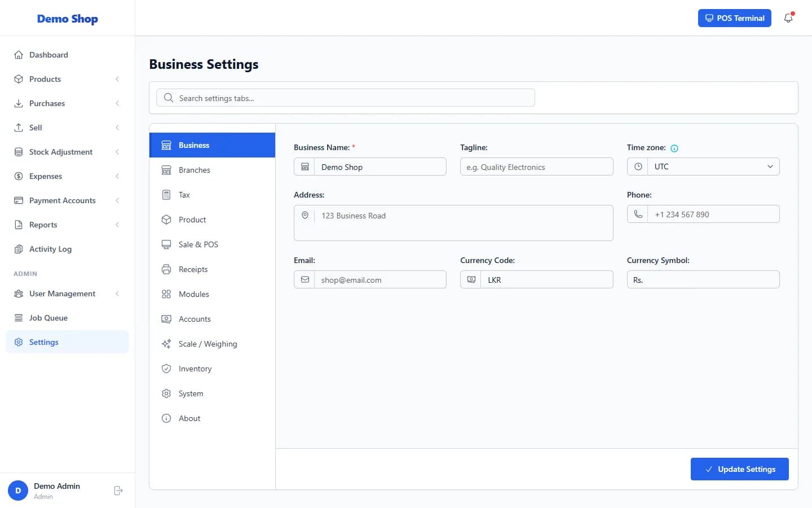The width and height of the screenshot is (812, 508).
Task: Edit the Currency Code field
Action: click(546, 279)
